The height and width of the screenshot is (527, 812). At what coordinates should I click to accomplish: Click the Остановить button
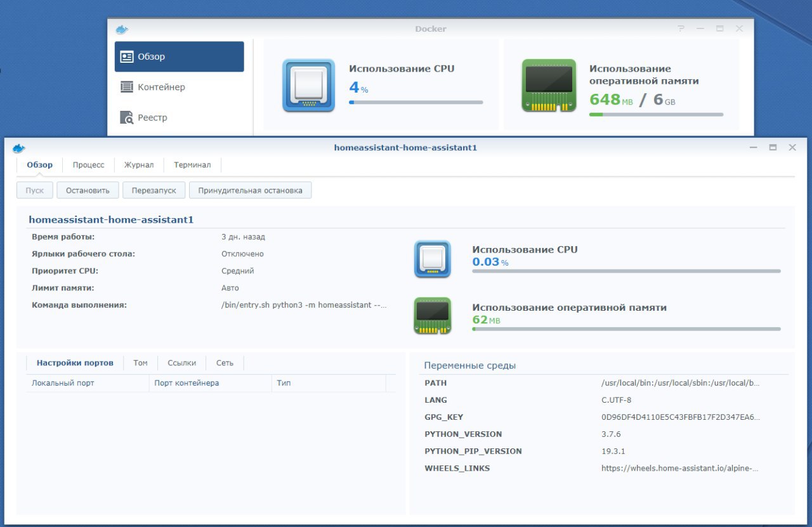88,190
